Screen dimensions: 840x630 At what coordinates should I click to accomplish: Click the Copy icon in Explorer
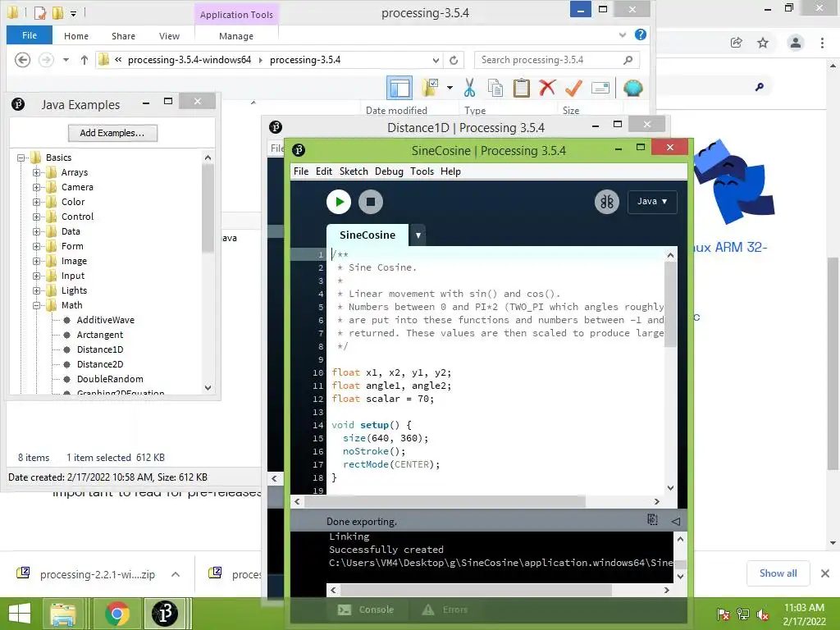[495, 88]
